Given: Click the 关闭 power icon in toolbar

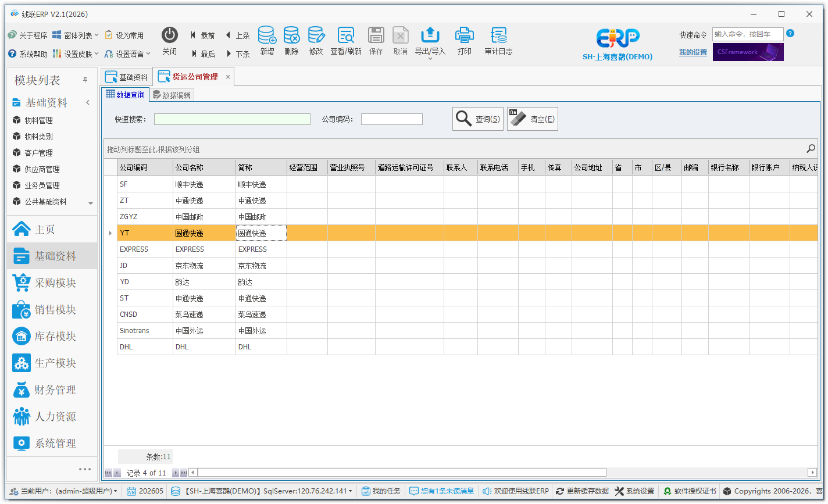Looking at the screenshot, I should click(x=169, y=35).
